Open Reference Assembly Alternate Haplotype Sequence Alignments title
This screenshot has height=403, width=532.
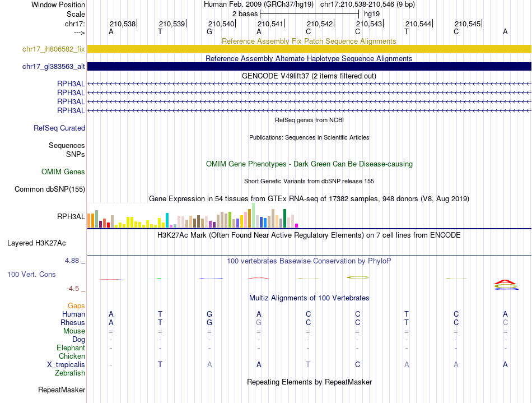[309, 58]
